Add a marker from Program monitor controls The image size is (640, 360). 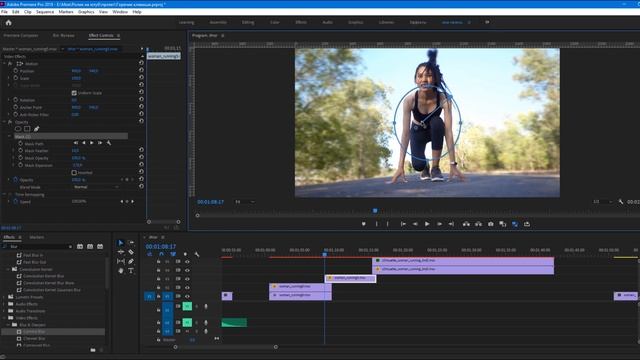(364, 224)
